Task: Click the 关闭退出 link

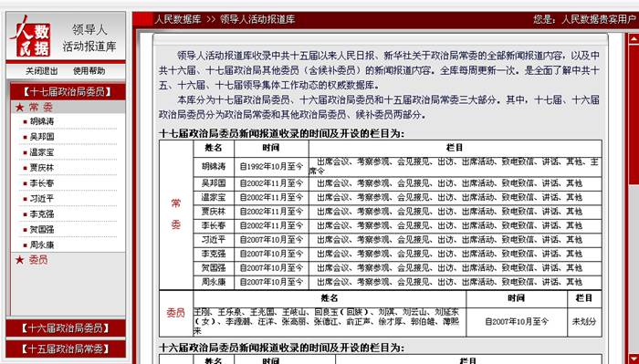Action: [x=42, y=71]
